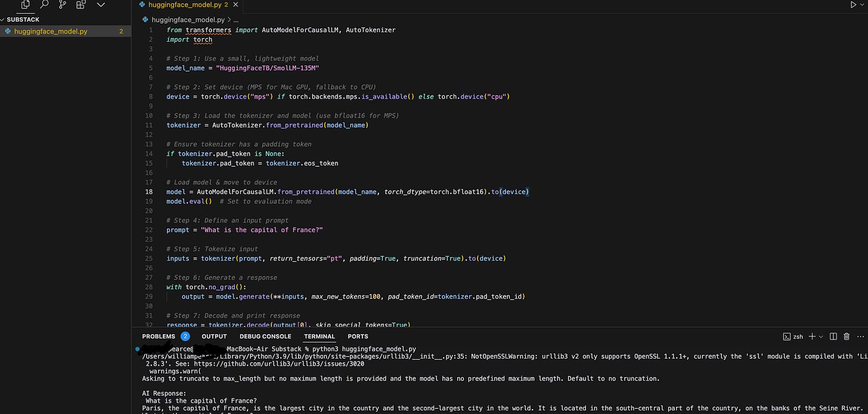Image resolution: width=868 pixels, height=414 pixels.
Task: Click 'warnings.warn(' line in terminal
Action: click(x=175, y=371)
